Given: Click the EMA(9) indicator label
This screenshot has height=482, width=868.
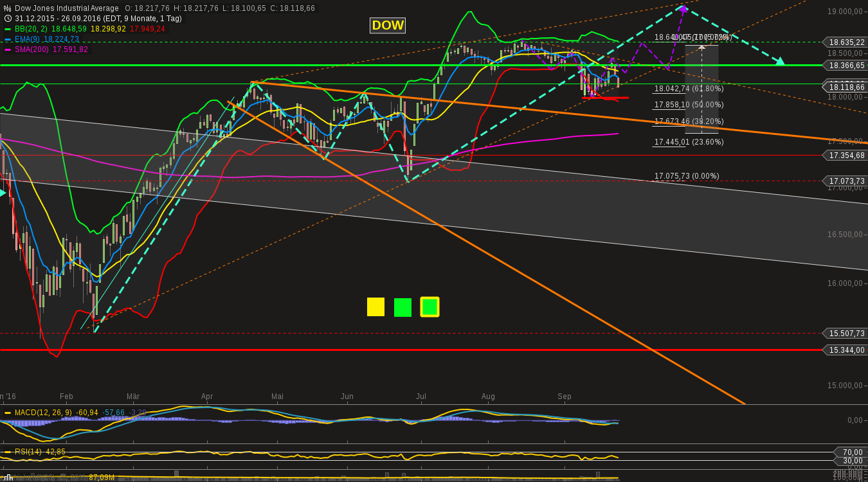Looking at the screenshot, I should pos(27,39).
